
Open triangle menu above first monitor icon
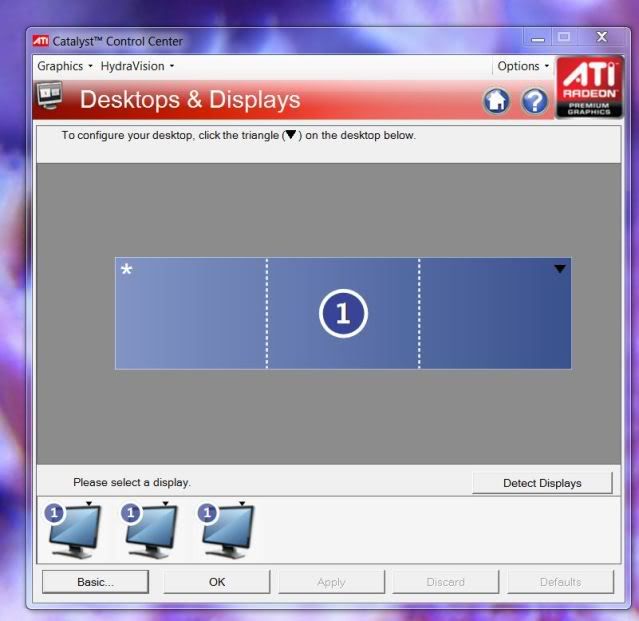tap(89, 504)
